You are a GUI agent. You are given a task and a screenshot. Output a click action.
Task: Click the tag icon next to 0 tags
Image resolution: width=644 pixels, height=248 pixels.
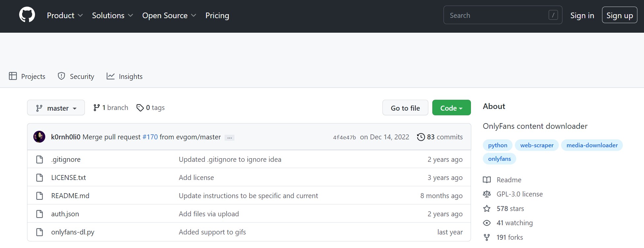pyautogui.click(x=140, y=108)
